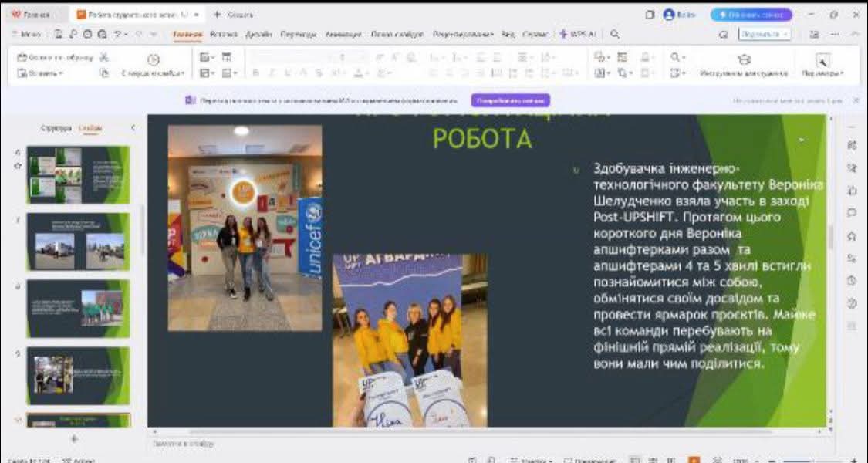Image resolution: width=868 pixels, height=463 pixels.
Task: Open Student Tools in the ribbon
Action: pyautogui.click(x=744, y=65)
